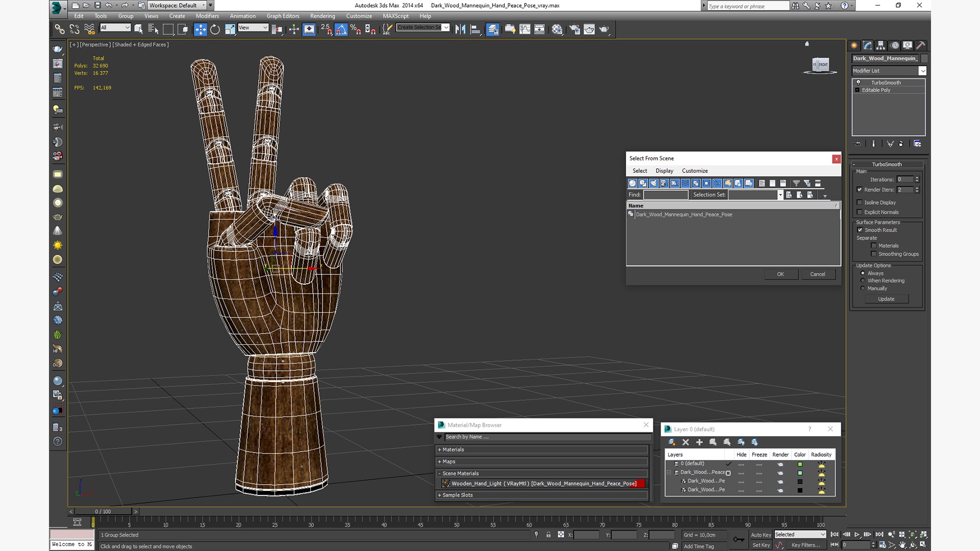Click color swatch of 0 (default) layer
Screen dimensions: 980x551
(x=800, y=464)
